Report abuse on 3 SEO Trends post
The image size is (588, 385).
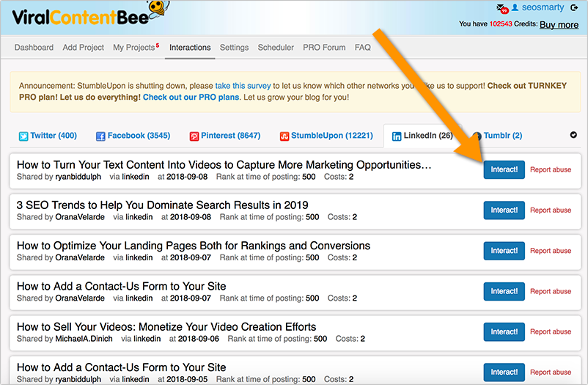pyautogui.click(x=551, y=210)
